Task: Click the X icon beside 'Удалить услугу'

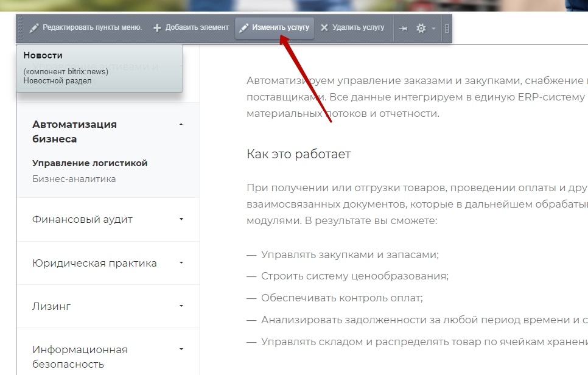Action: point(324,28)
